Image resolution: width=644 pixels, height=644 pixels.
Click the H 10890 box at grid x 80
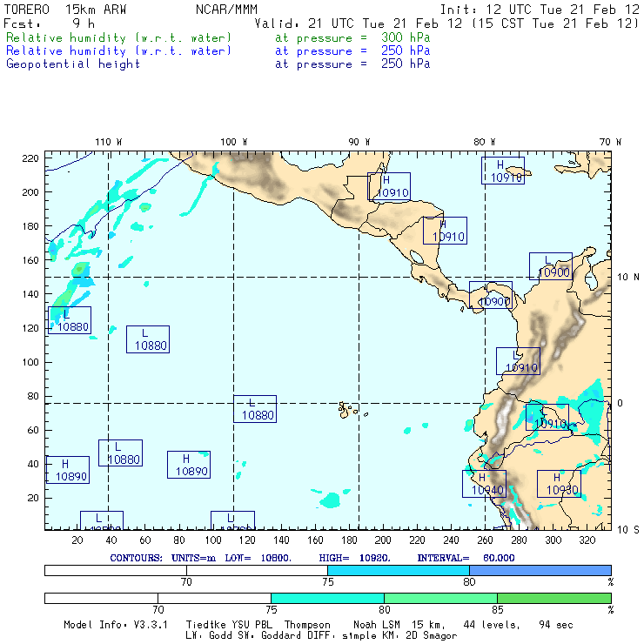[x=189, y=465]
